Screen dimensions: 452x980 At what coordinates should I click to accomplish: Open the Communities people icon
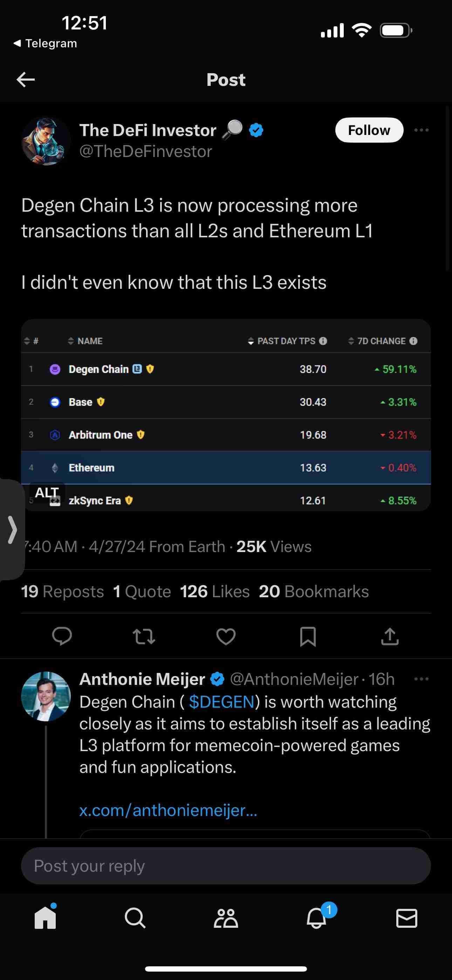point(226,918)
